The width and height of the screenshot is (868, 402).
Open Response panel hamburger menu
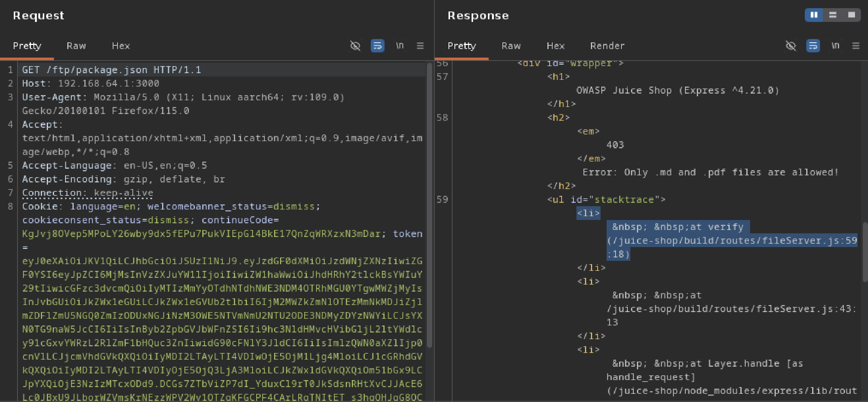point(856,46)
